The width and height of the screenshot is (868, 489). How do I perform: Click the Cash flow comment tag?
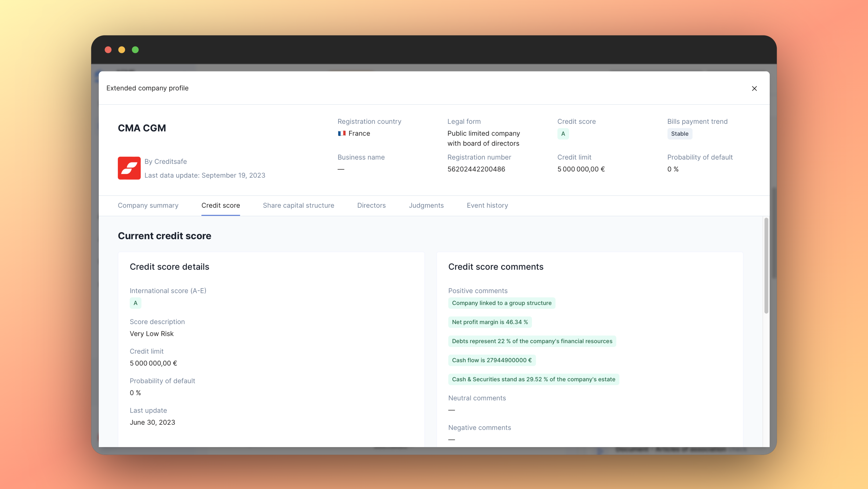click(x=492, y=360)
